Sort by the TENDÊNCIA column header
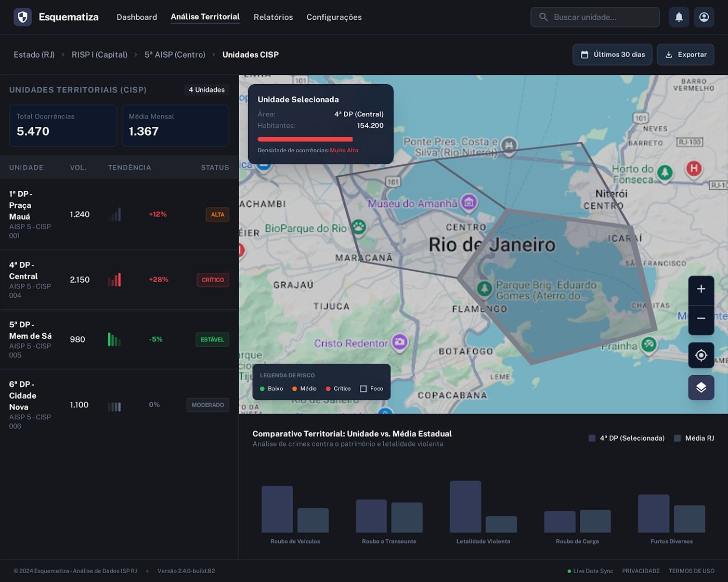This screenshot has width=728, height=582. (129, 167)
